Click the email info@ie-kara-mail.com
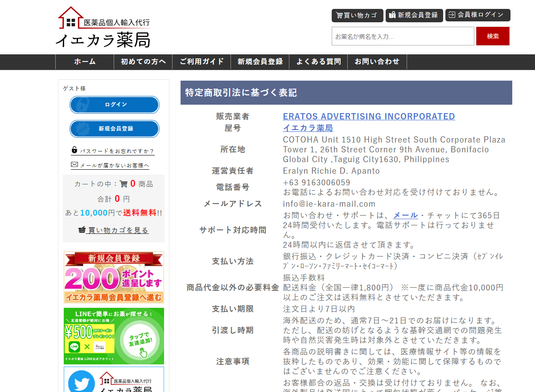Image resolution: width=535 pixels, height=392 pixels. [329, 204]
